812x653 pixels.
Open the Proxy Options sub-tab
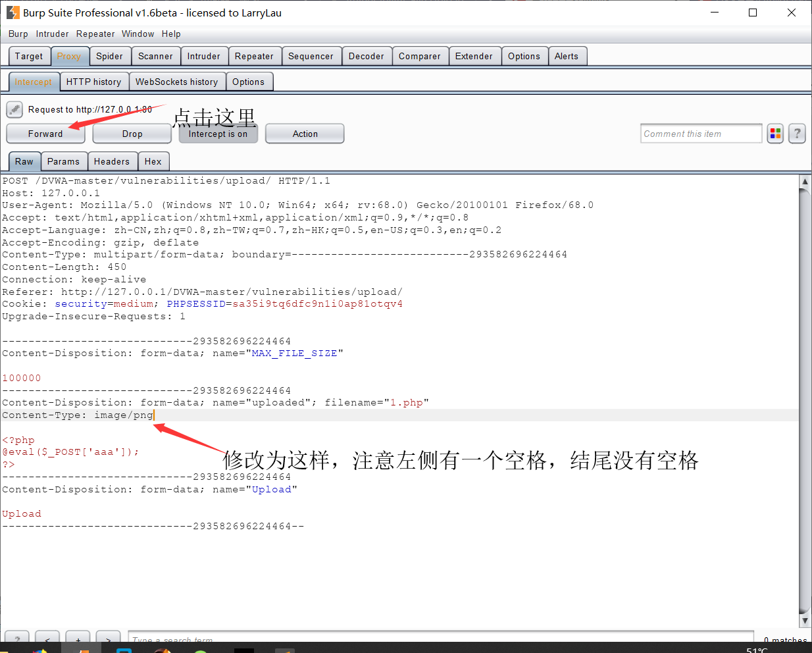[248, 82]
